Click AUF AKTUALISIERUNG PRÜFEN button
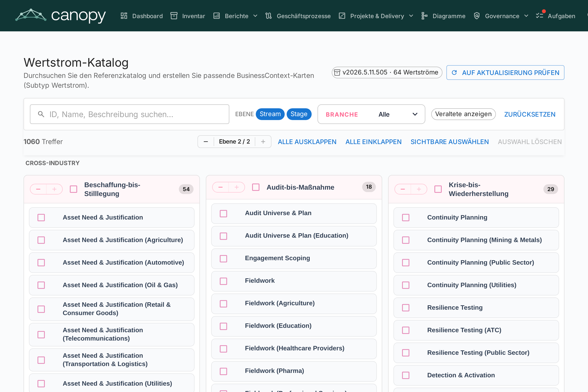This screenshot has height=392, width=588. [505, 73]
